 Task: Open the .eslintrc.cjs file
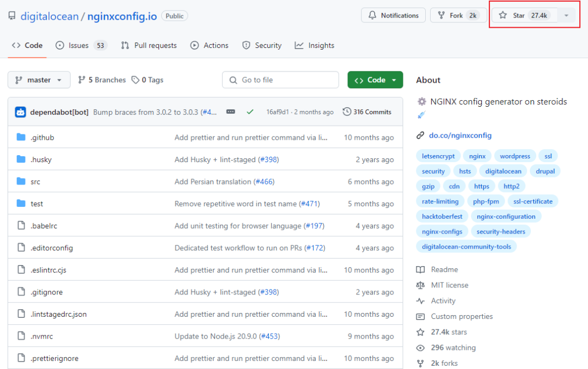point(48,270)
